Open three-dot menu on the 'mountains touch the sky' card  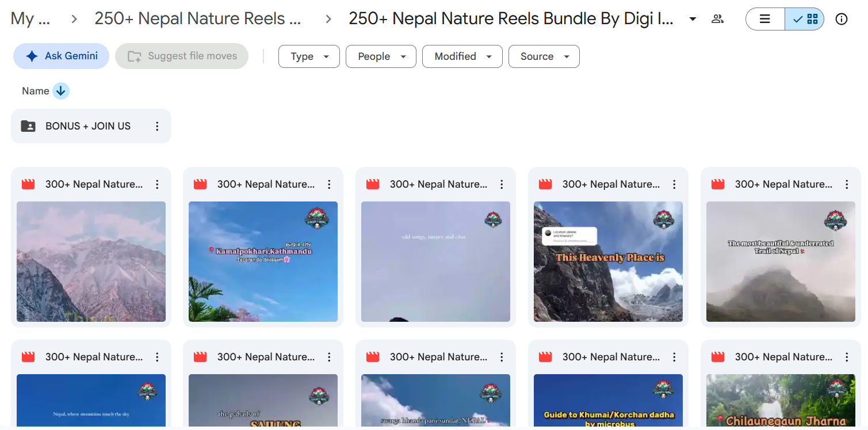pyautogui.click(x=157, y=357)
